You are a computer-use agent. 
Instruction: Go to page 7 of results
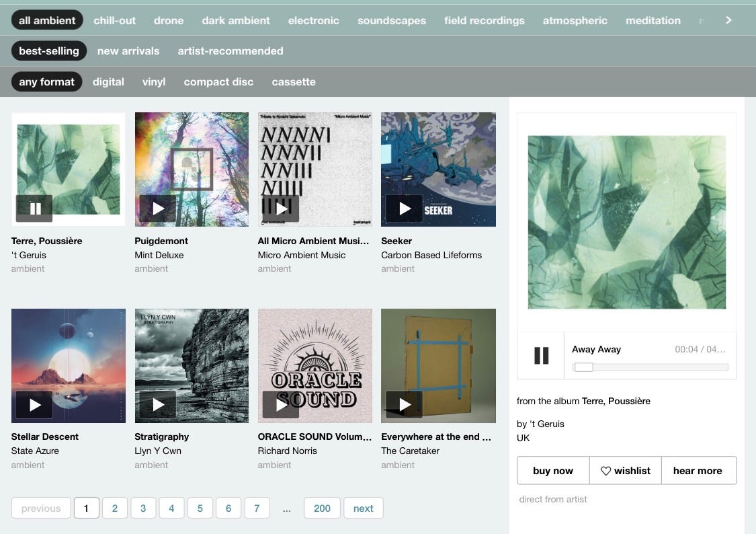(x=257, y=508)
